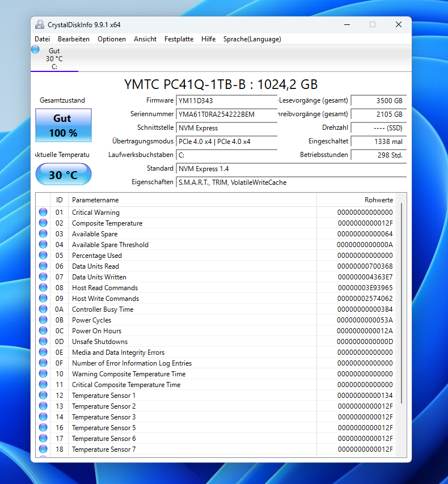448x484 pixels.
Task: Click the Gut 100 % health status button
Action: [64, 125]
